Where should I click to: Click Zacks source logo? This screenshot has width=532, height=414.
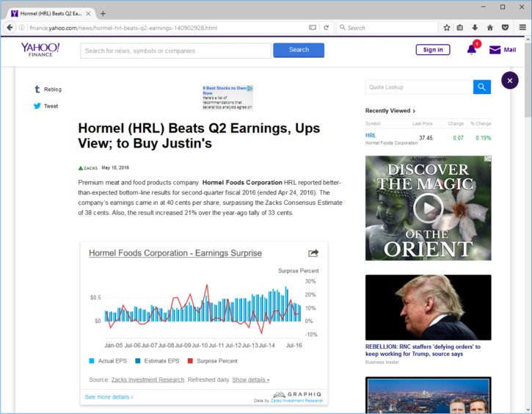88,168
